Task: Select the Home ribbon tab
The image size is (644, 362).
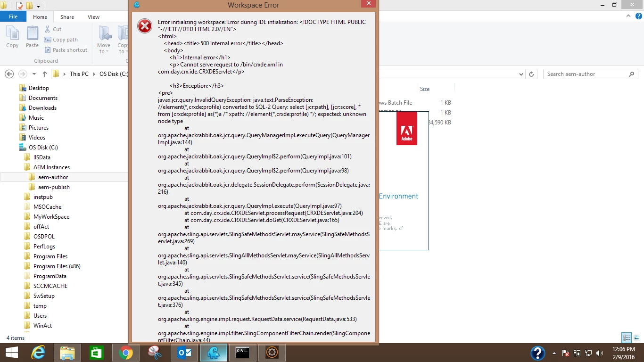Action: [40, 17]
